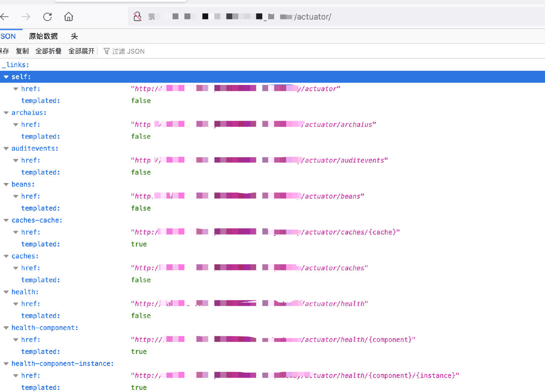Go back with the browser back arrow

click(4, 17)
